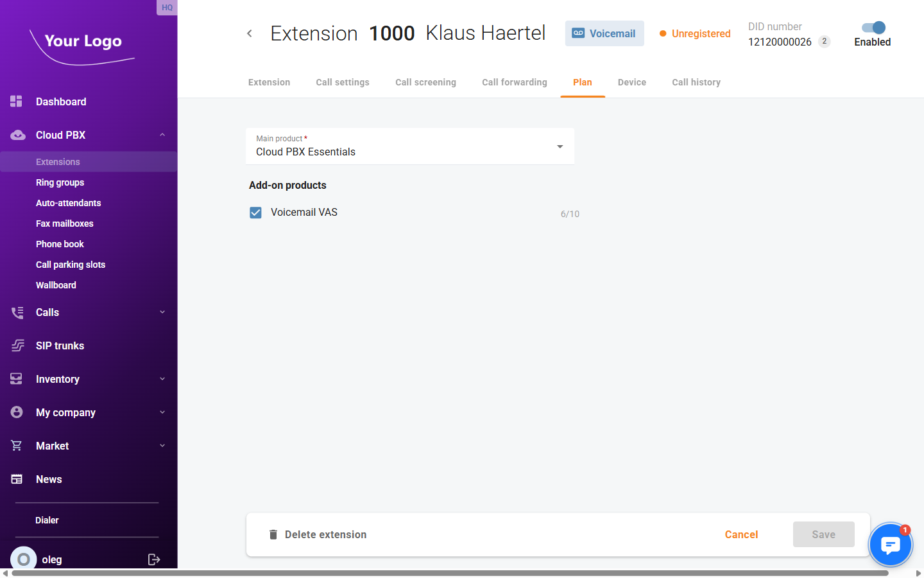
Task: Click the back arrow beside Extension title
Action: pyautogui.click(x=250, y=33)
